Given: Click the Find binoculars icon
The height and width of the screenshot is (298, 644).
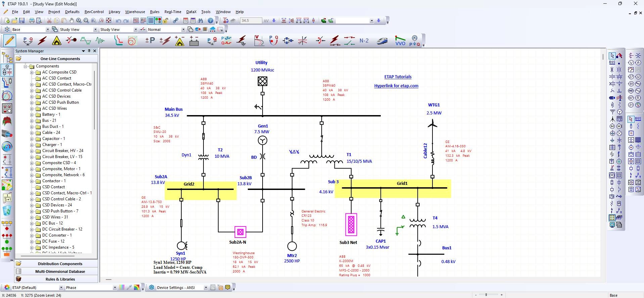Looking at the screenshot, I should pyautogui.click(x=200, y=20).
